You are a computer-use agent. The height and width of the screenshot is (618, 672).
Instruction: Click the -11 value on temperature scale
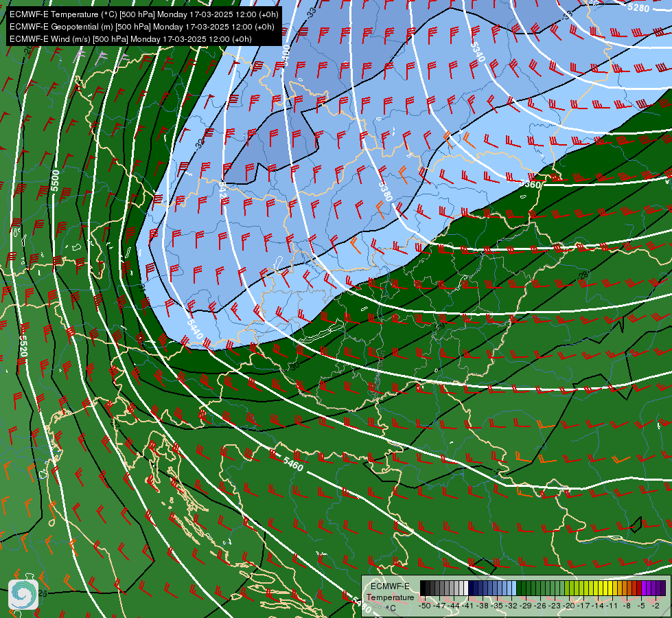(612, 606)
